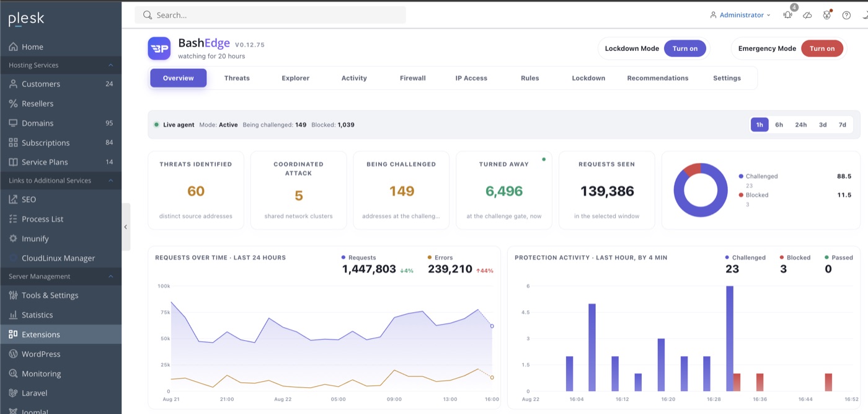Screen dimensions: 868x414
Task: Click the BashEdge app logo
Action: 159,48
